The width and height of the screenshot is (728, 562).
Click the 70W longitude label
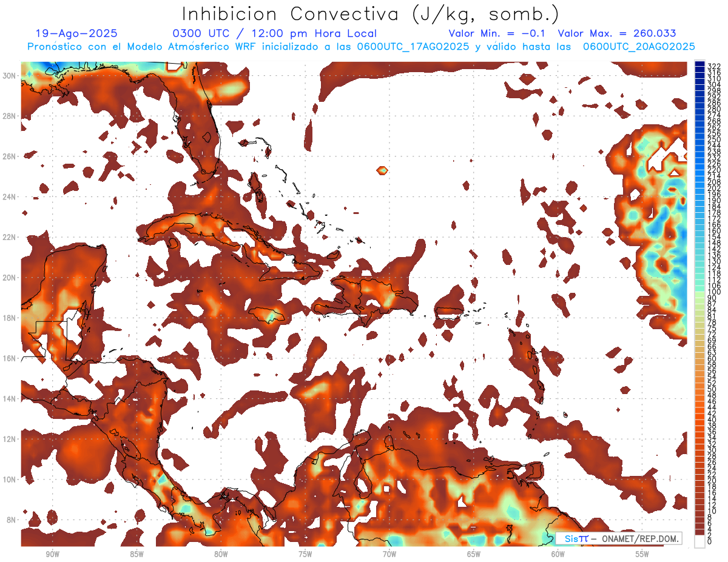(x=389, y=555)
